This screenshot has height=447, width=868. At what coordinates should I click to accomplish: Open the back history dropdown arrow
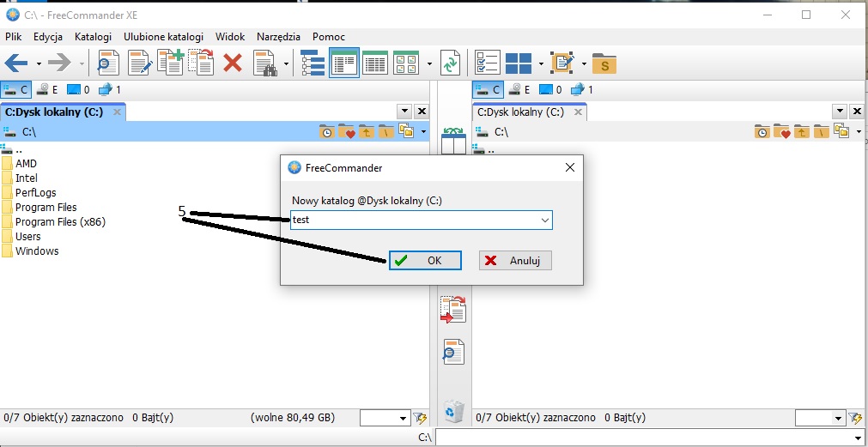(x=39, y=64)
